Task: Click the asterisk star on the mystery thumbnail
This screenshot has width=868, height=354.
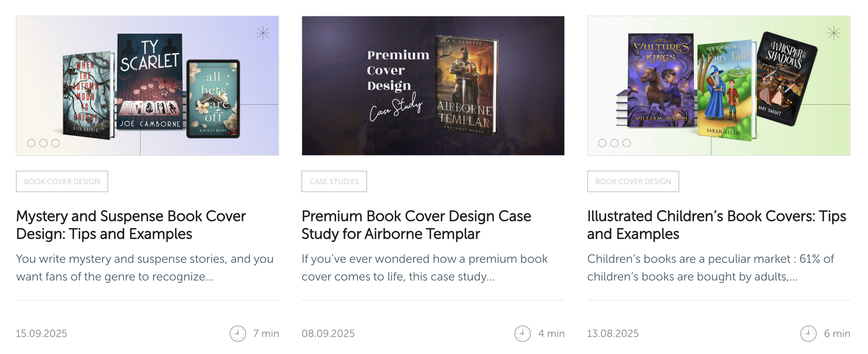Action: pos(263,33)
